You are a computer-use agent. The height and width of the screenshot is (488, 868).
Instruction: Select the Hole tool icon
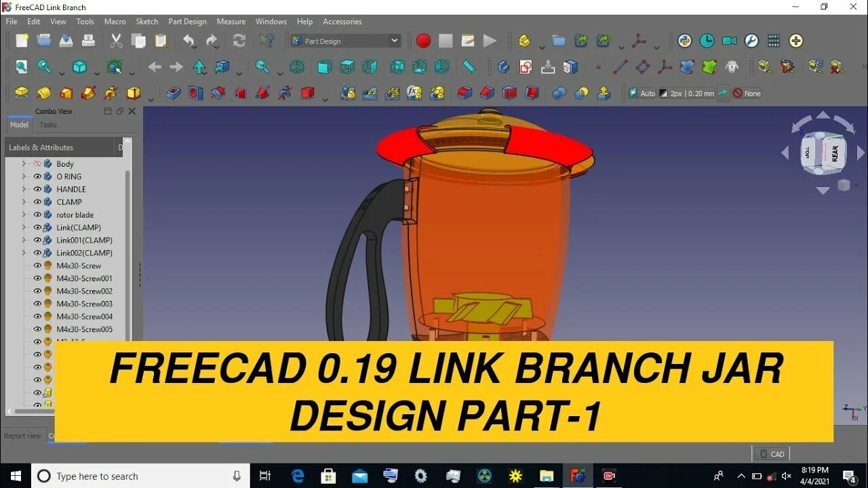pyautogui.click(x=196, y=93)
